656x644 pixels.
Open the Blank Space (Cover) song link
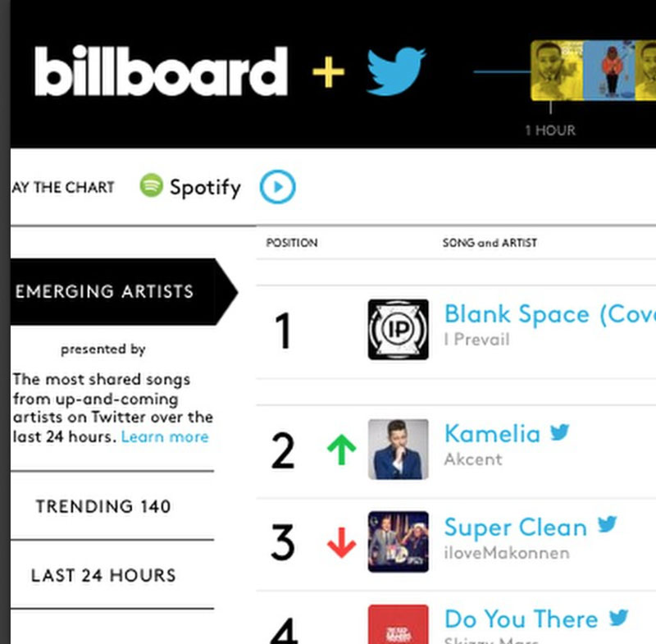pyautogui.click(x=549, y=315)
